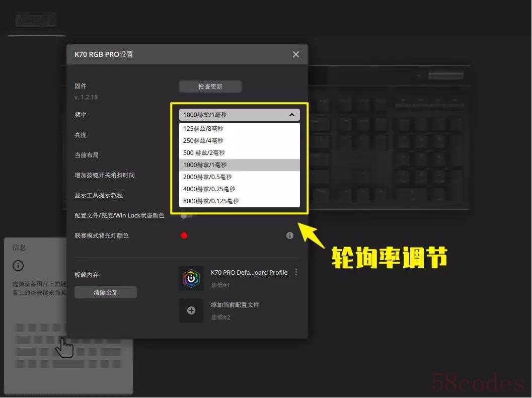
Task: Set polling rate to 2000赫兹/0.5毫秒
Action: pos(240,177)
